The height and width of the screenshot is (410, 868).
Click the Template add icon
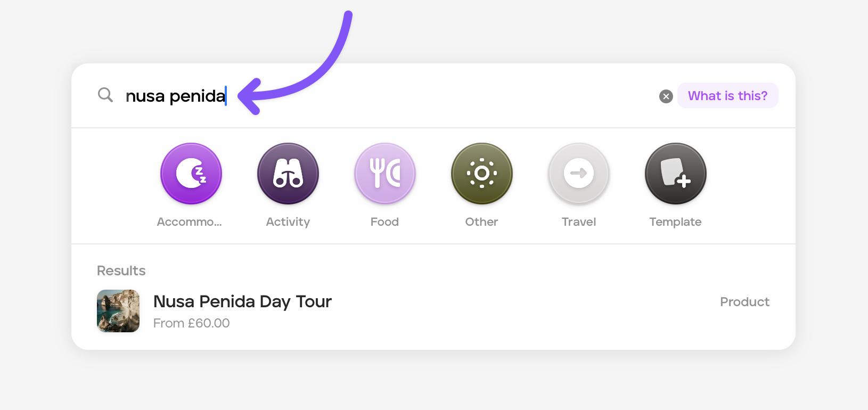[x=675, y=174]
